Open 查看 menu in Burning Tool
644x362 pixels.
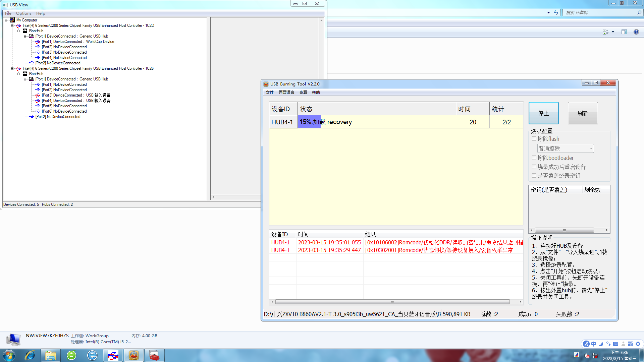[303, 93]
